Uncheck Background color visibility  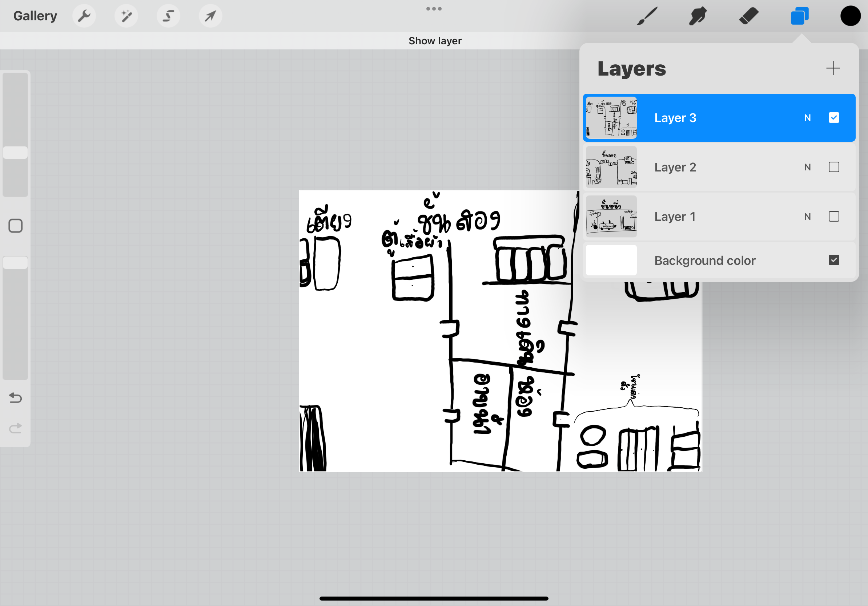[x=833, y=260]
